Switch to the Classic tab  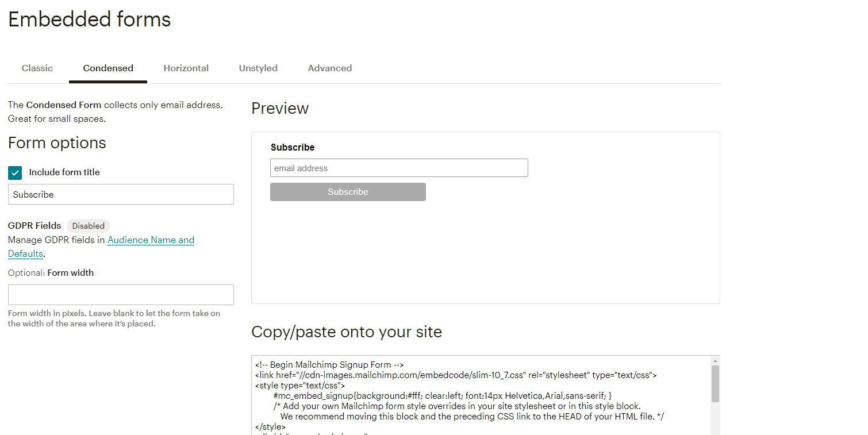tap(37, 68)
